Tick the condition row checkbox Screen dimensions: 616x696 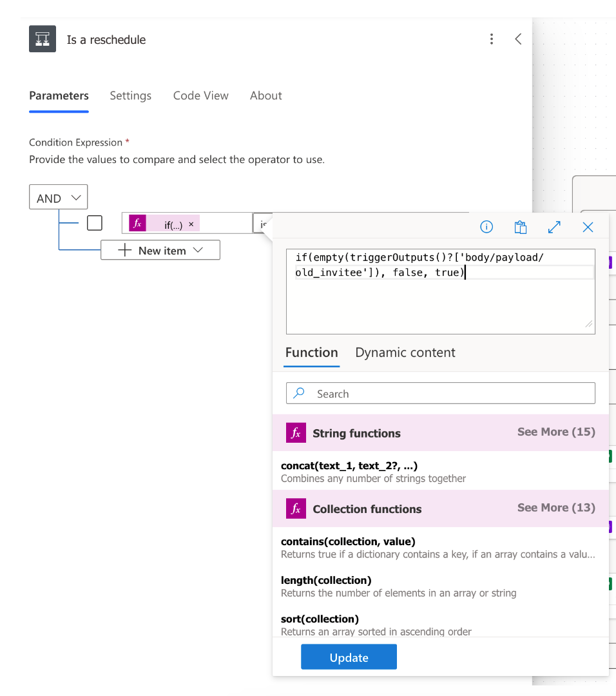(x=95, y=223)
